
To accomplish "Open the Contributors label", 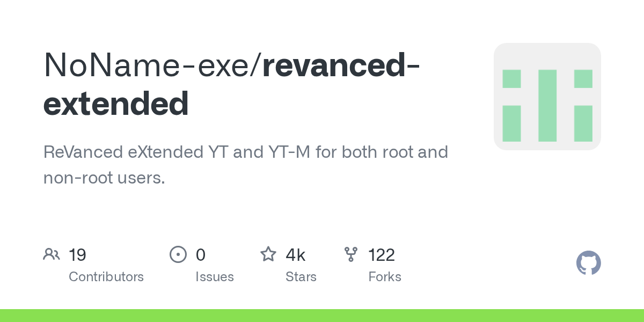I will pos(106,277).
